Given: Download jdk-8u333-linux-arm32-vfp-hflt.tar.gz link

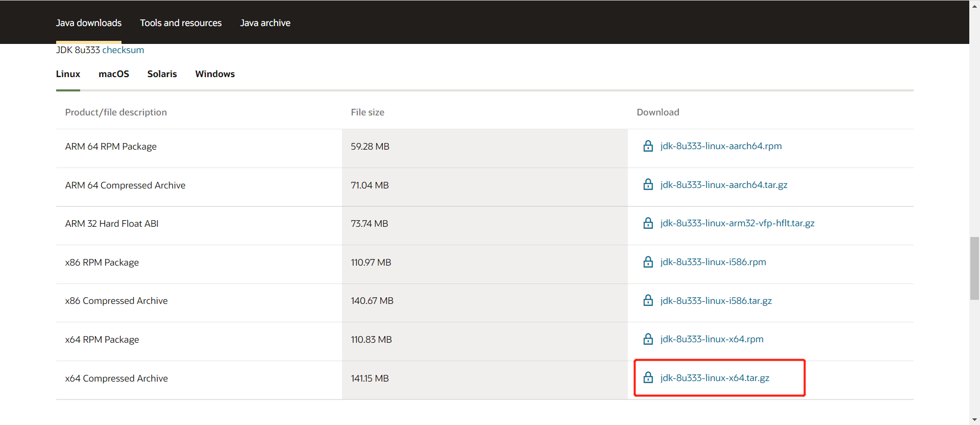Looking at the screenshot, I should pos(737,223).
